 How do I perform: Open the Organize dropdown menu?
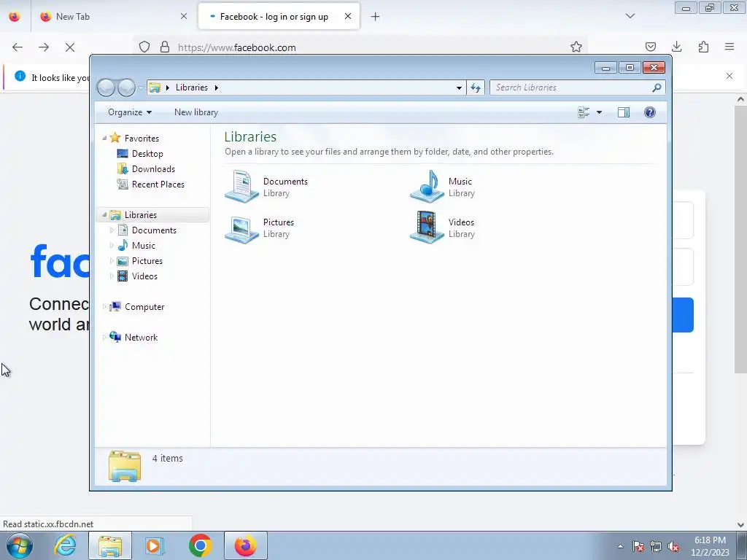(130, 112)
